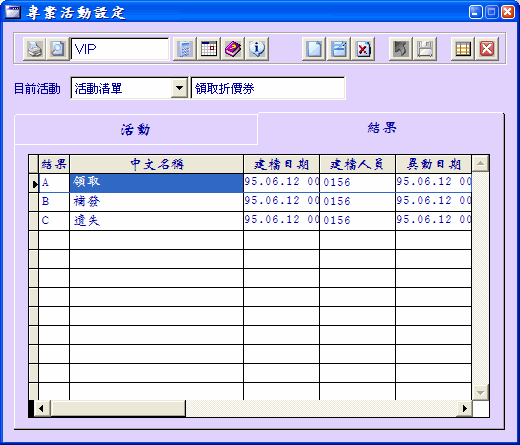Click the info bubble icon
The height and width of the screenshot is (445, 520).
[257, 49]
